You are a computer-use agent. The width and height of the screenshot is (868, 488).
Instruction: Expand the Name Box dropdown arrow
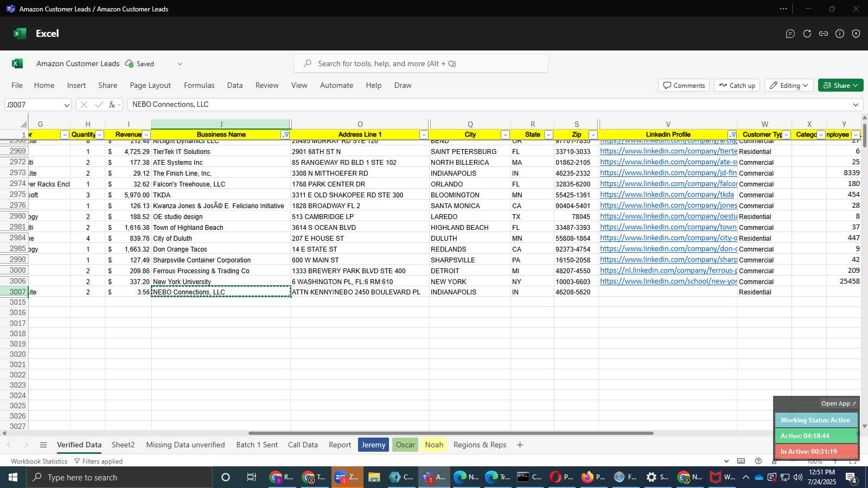66,105
